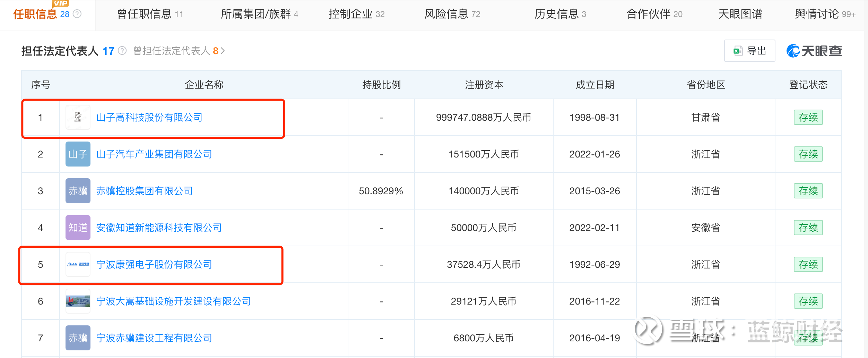Open 宁波赤骥建设工程有限公司 link

pyautogui.click(x=154, y=338)
